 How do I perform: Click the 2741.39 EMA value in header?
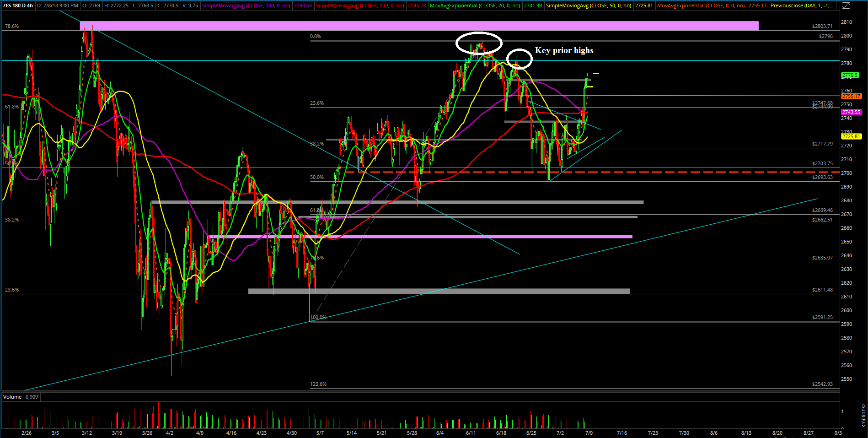[533, 5]
